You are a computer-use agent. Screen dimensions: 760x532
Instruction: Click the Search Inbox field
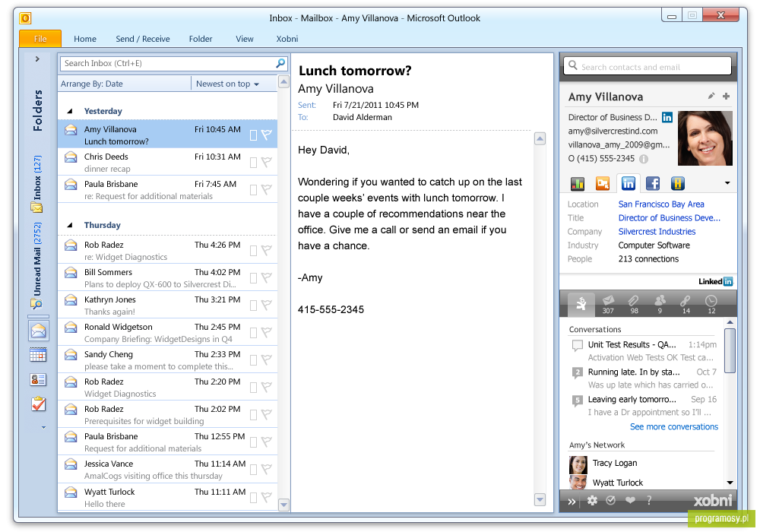coord(173,63)
